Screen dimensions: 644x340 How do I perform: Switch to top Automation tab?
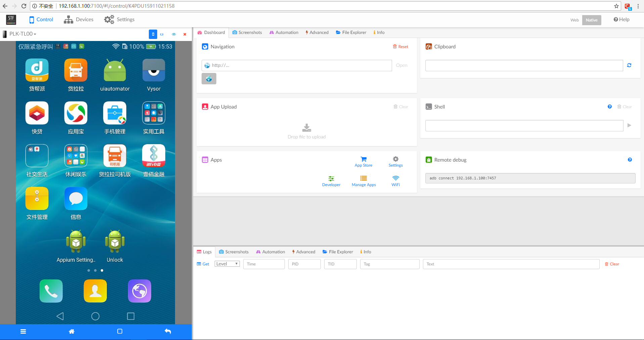(x=284, y=32)
